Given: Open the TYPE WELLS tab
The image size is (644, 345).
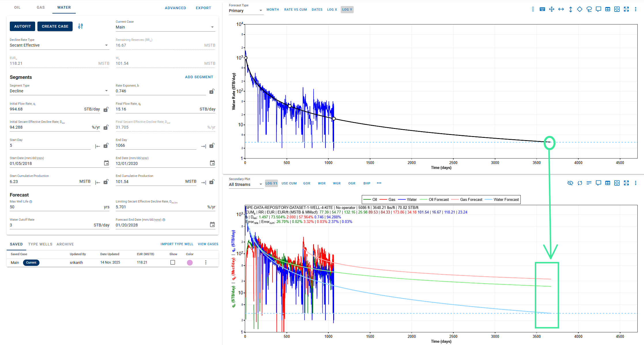Looking at the screenshot, I should click(x=40, y=244).
